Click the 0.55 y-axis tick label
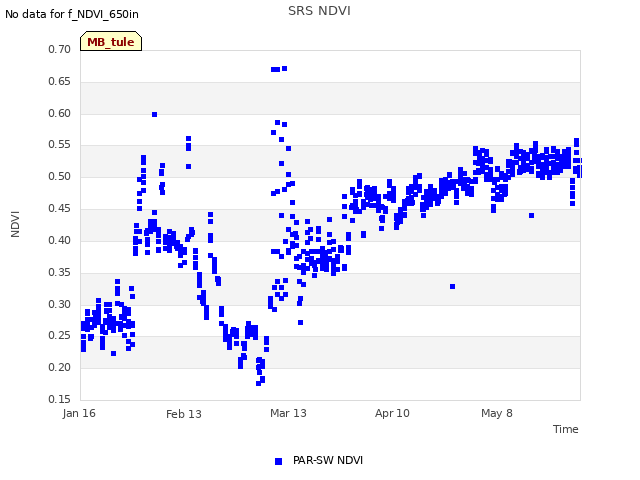The width and height of the screenshot is (640, 480). coord(60,144)
